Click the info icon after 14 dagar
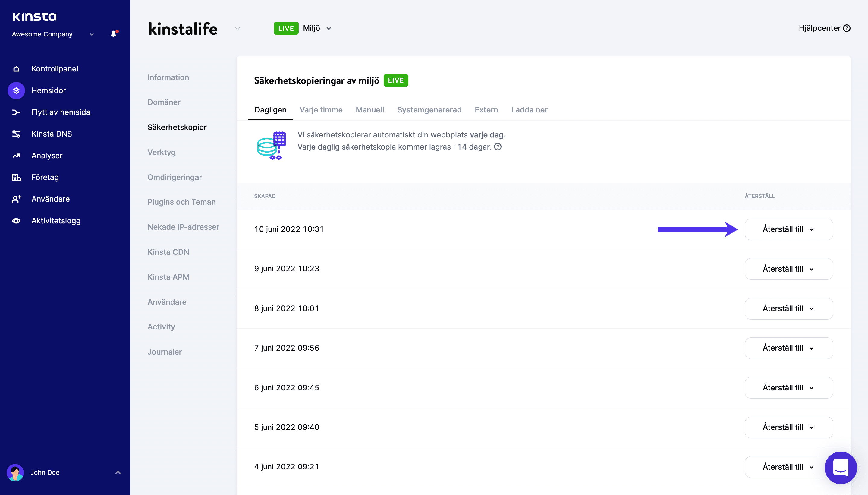 click(x=498, y=147)
